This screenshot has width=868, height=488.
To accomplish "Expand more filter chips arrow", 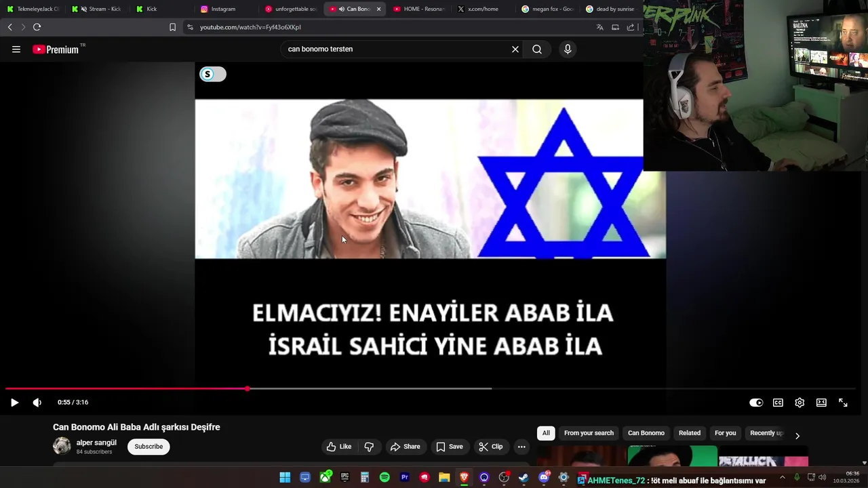I will point(797,436).
